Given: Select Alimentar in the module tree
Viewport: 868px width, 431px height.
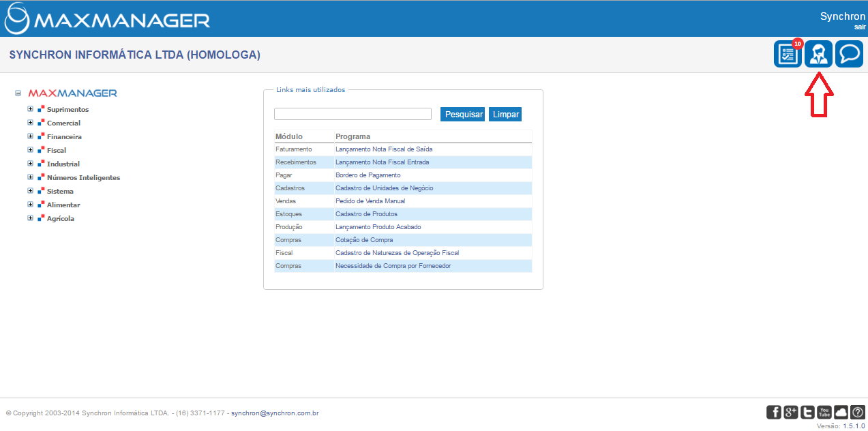Looking at the screenshot, I should 63,205.
